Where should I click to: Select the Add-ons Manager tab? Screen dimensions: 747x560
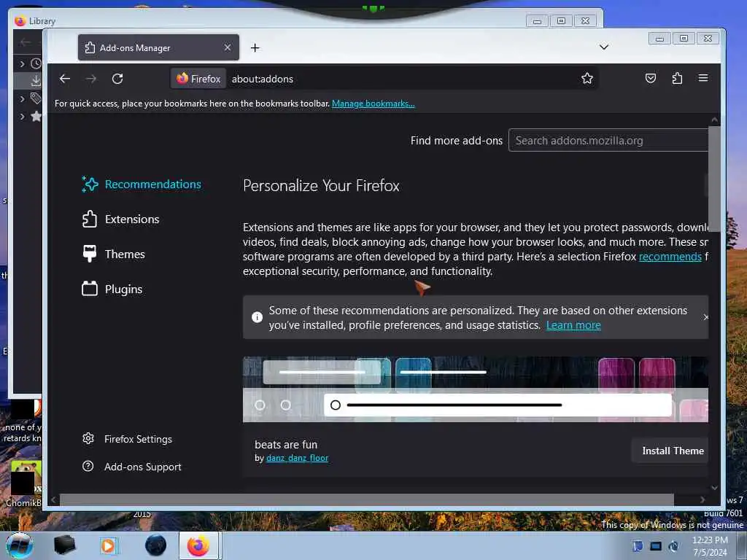point(158,47)
